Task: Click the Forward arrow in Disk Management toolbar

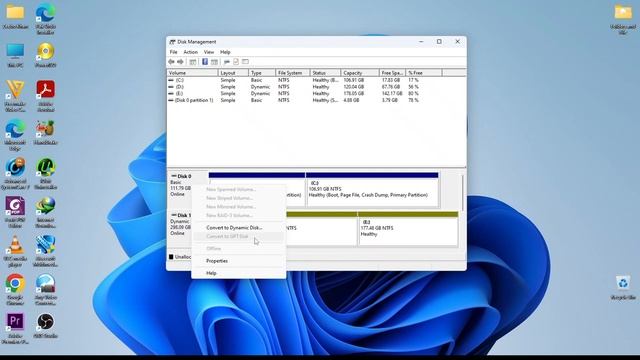Action: pos(180,62)
